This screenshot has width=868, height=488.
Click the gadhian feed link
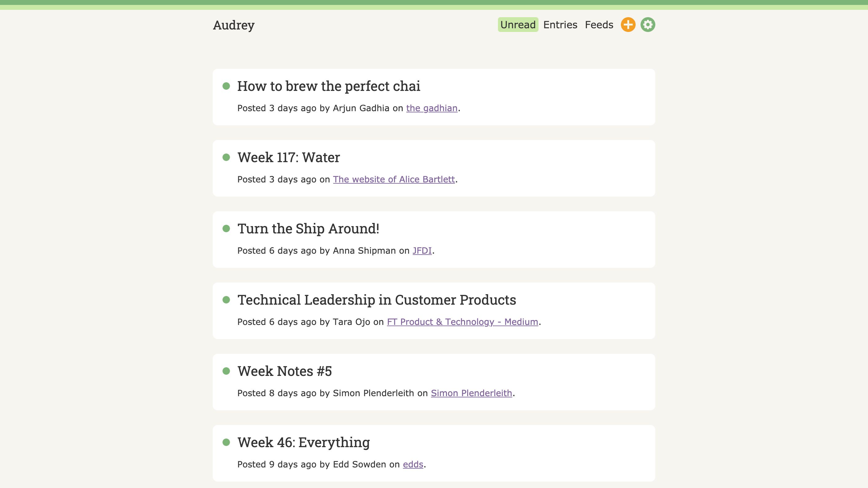click(x=432, y=108)
